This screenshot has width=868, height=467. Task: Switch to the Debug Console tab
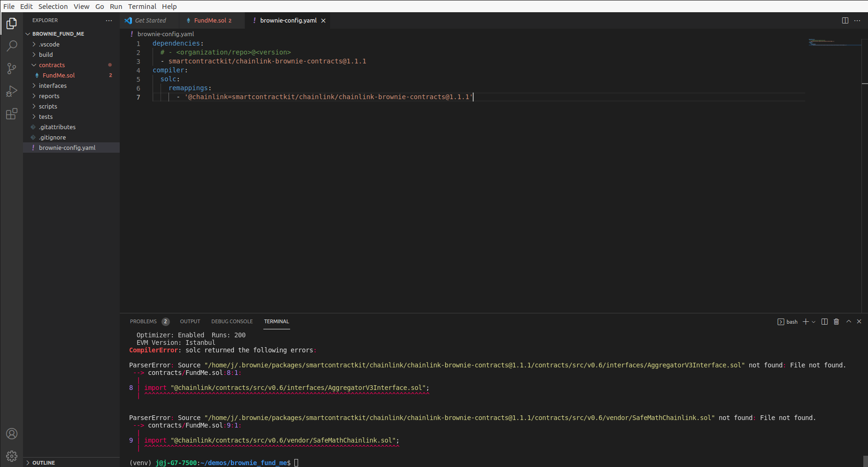[x=232, y=322]
